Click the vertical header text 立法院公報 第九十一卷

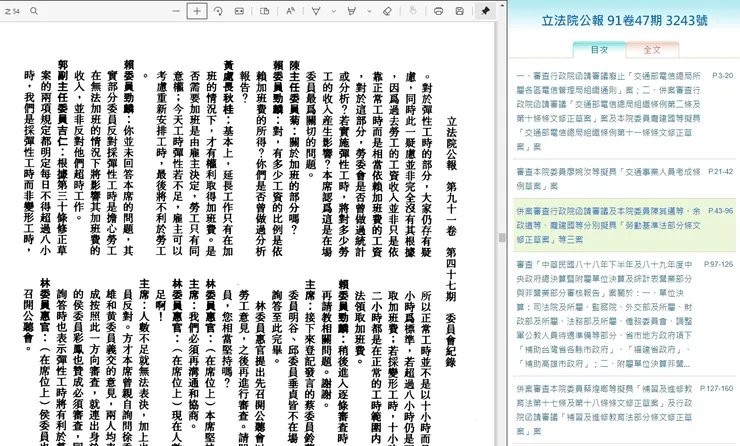[452, 177]
